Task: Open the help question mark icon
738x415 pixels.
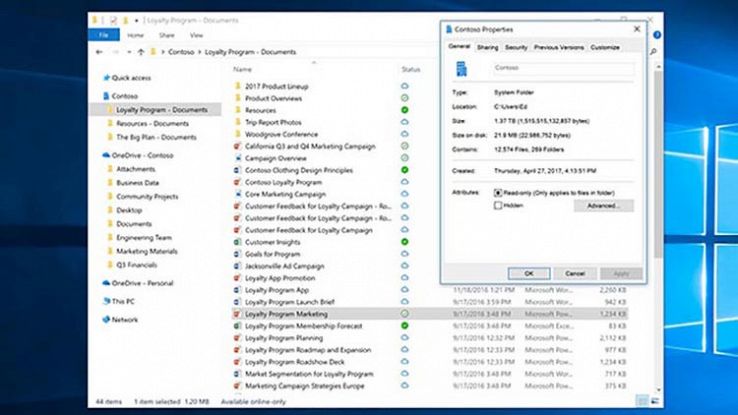Action: 657,35
